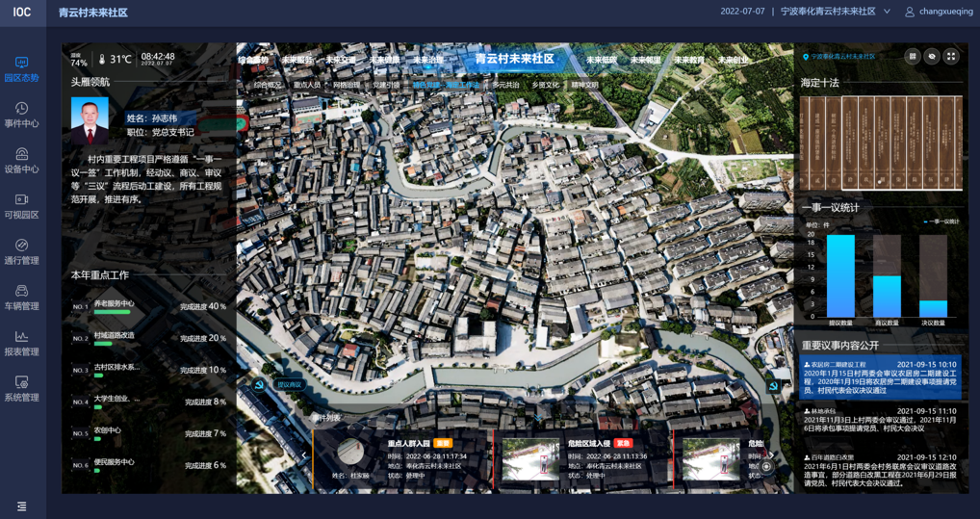
Task: Click the 商议数量 chart bar
Action: click(x=887, y=297)
